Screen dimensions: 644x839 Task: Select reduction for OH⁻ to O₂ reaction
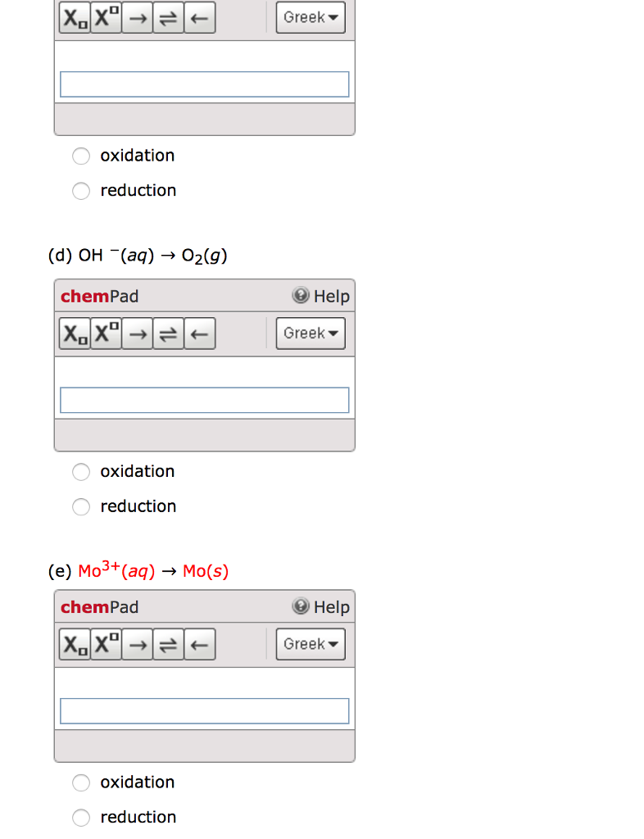coord(81,507)
